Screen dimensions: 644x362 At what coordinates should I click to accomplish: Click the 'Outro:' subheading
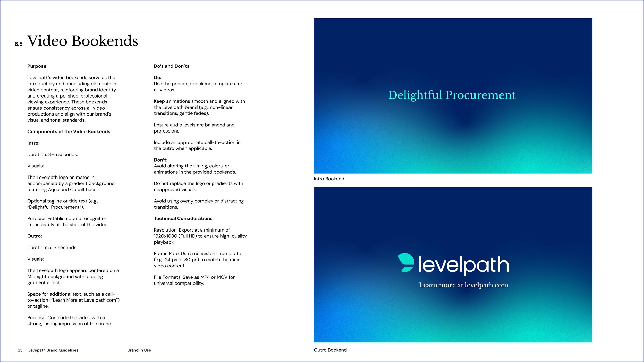35,236
